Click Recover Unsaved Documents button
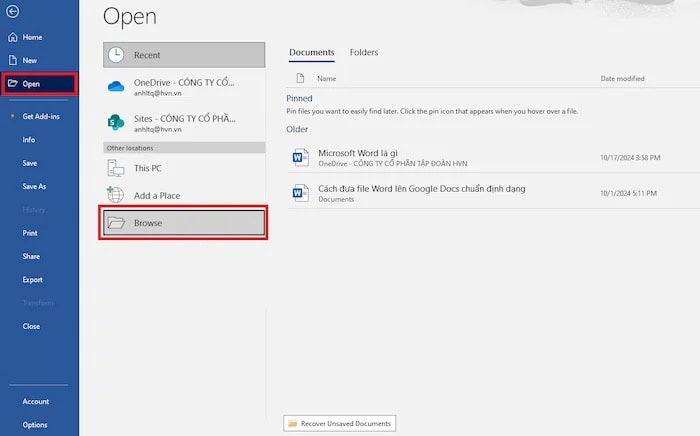Image resolution: width=700 pixels, height=436 pixels. coord(340,423)
